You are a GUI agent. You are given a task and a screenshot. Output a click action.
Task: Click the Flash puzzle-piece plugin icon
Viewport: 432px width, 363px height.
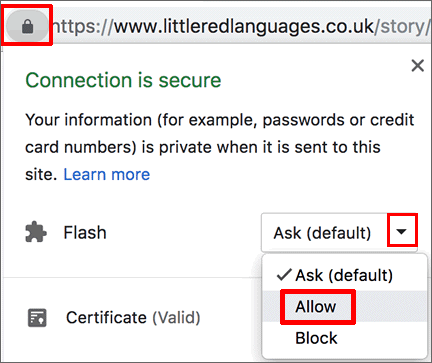pos(36,232)
